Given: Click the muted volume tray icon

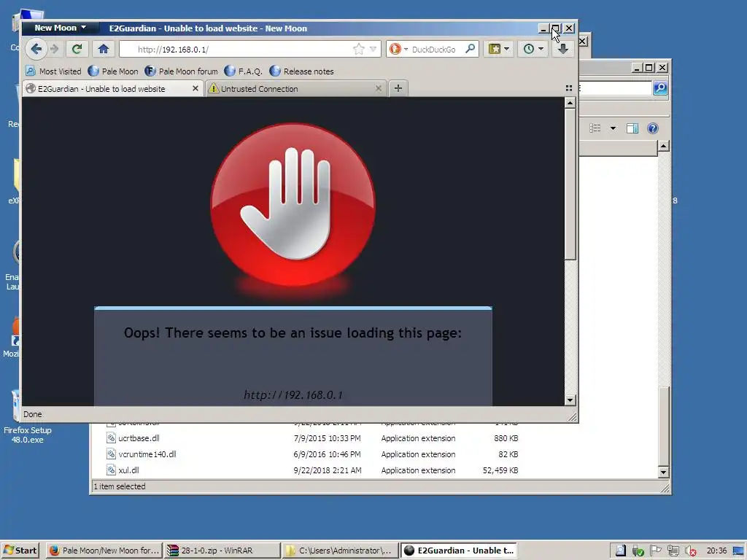Looking at the screenshot, I should 690,551.
